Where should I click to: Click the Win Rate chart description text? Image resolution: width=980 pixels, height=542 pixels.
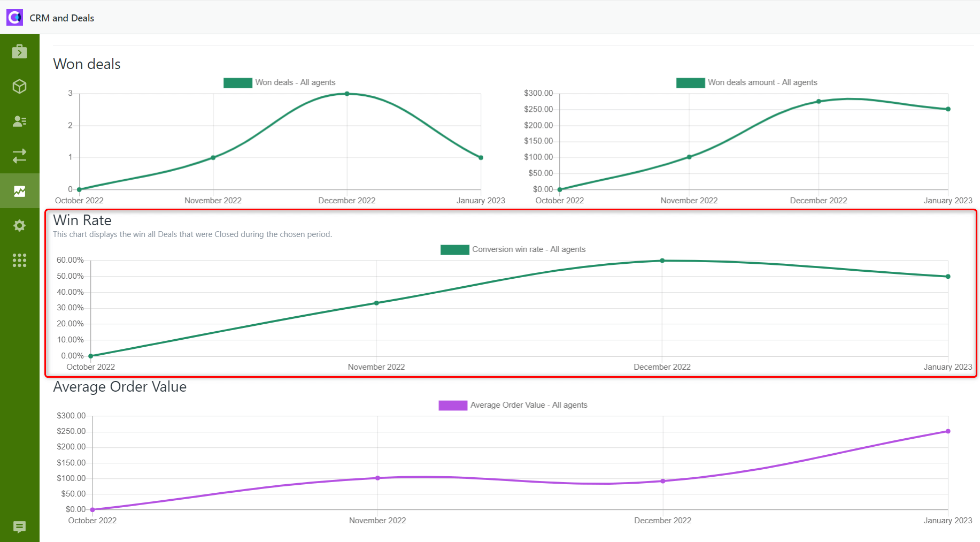(x=192, y=234)
